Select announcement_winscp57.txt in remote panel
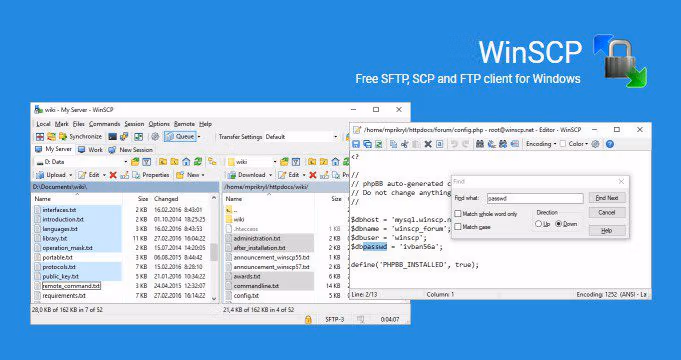The height and width of the screenshot is (360, 681). tap(271, 267)
